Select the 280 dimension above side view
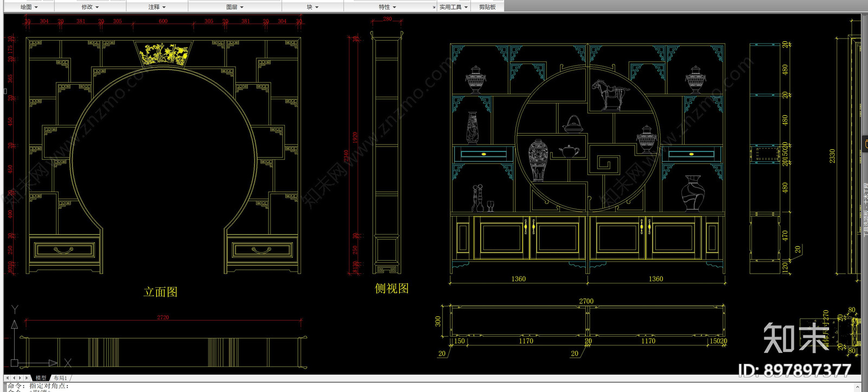This screenshot has width=868, height=392. 387,18
